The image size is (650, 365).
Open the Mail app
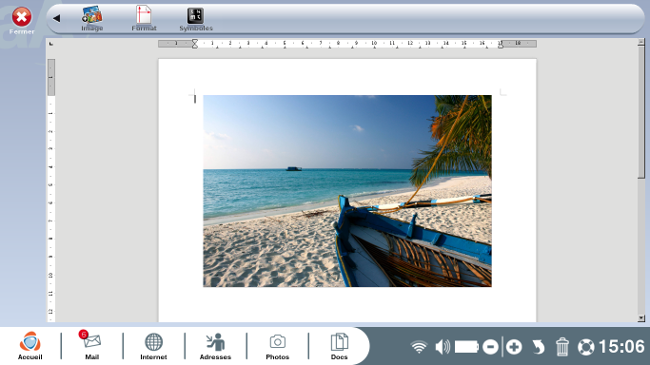(92, 346)
